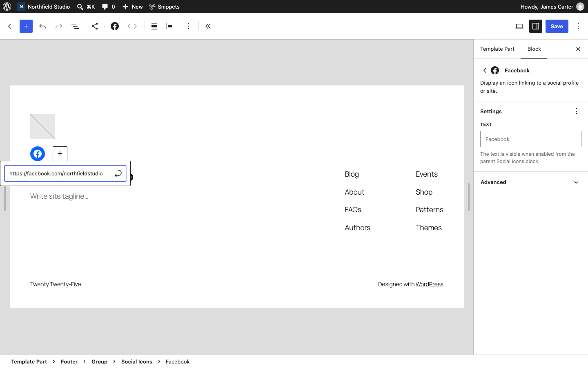Go back using the editor's back arrow
Image resolution: width=588 pixels, height=368 pixels.
point(10,26)
